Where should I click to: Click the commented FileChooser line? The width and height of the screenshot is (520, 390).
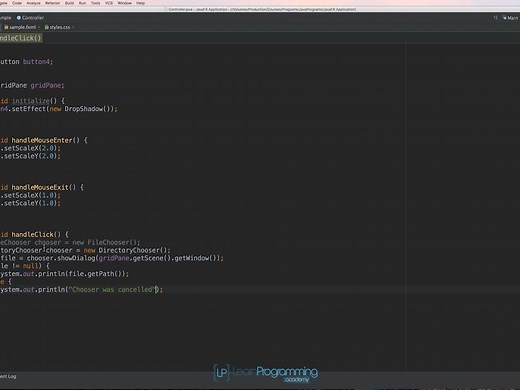click(x=70, y=242)
